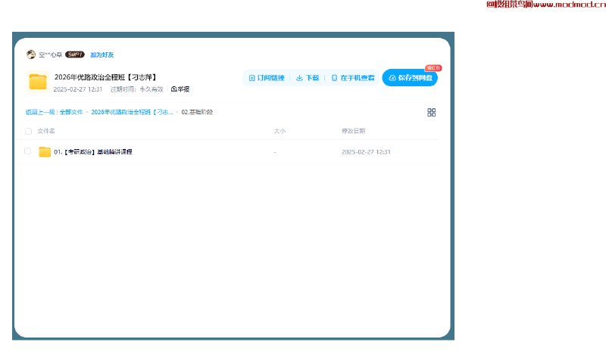Click the red 领红包 badge

(x=433, y=68)
